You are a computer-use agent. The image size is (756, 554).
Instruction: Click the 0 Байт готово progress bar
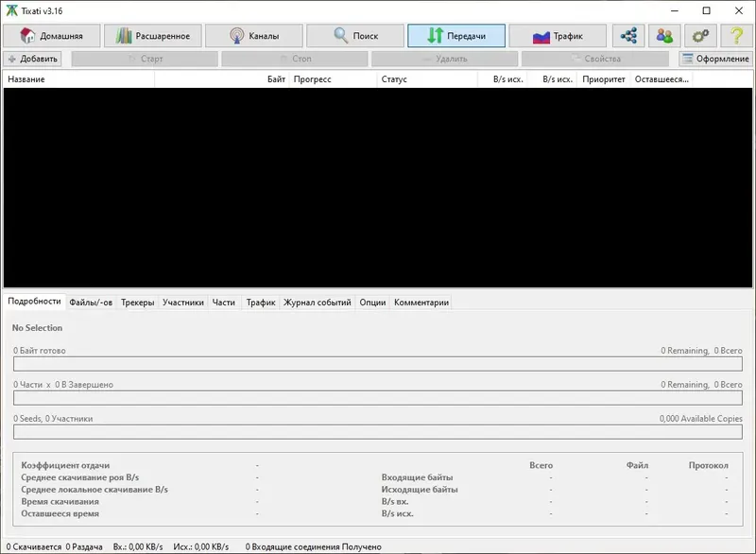tap(377, 364)
